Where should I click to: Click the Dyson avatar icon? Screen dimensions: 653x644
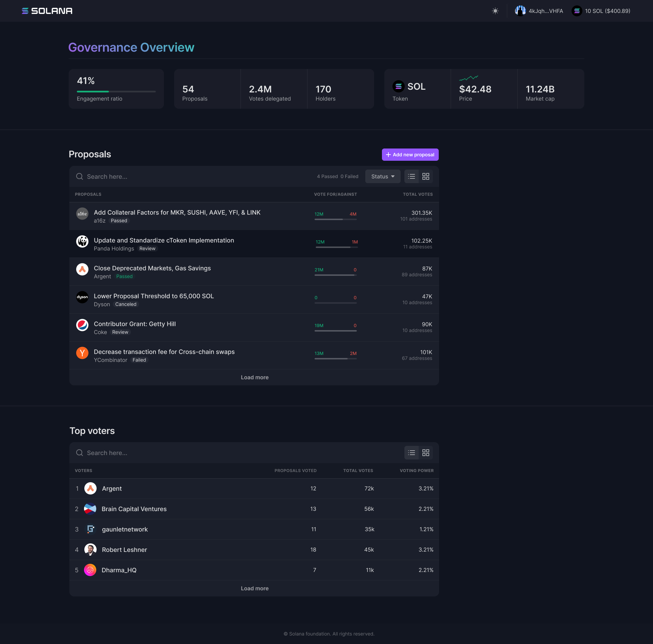click(82, 297)
